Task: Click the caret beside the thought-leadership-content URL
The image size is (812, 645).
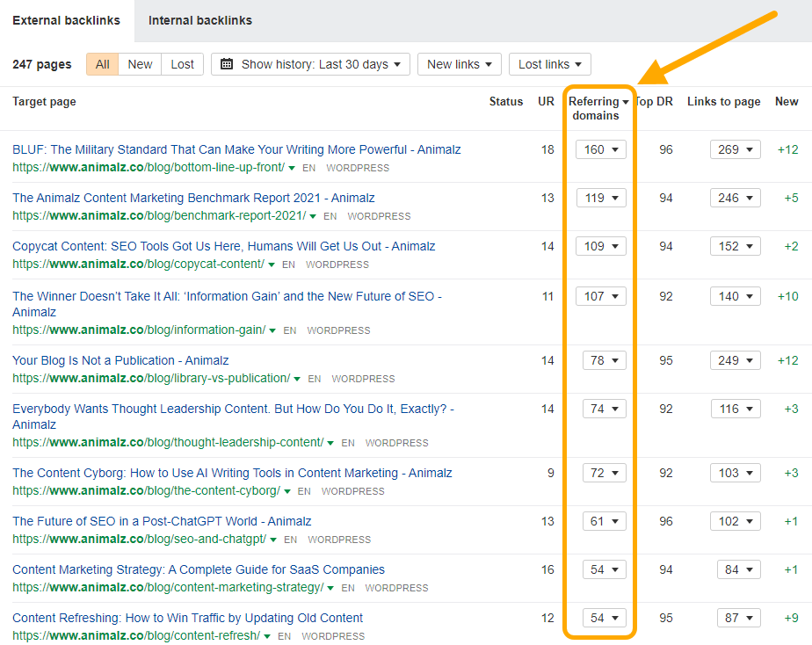Action: click(x=331, y=443)
